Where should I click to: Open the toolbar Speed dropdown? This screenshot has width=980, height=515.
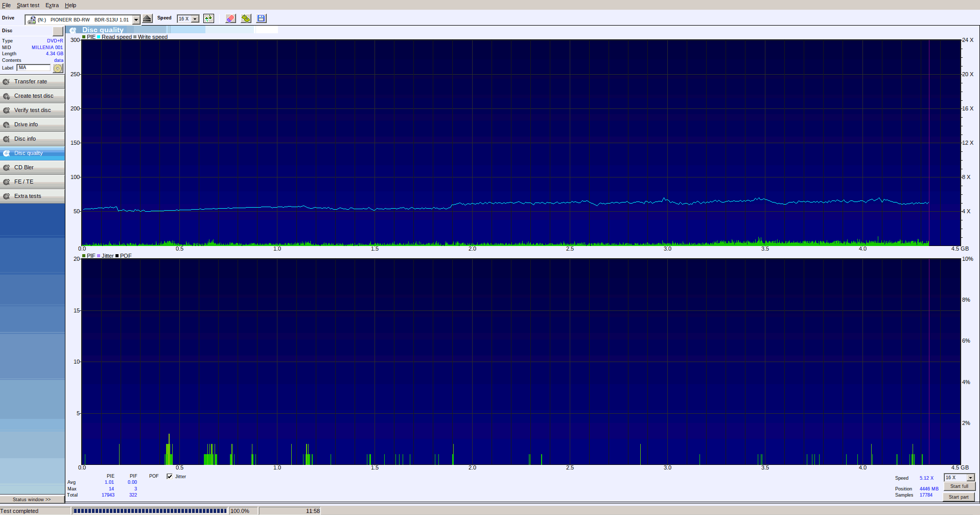195,18
